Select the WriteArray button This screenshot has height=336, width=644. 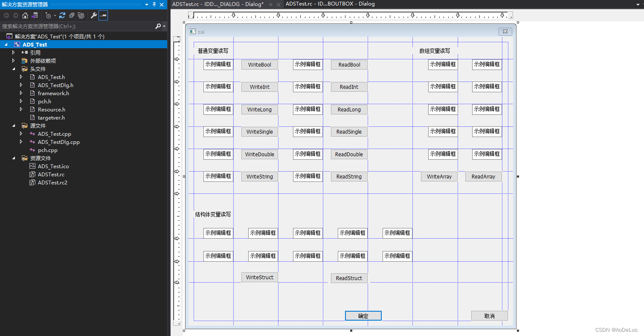[439, 177]
